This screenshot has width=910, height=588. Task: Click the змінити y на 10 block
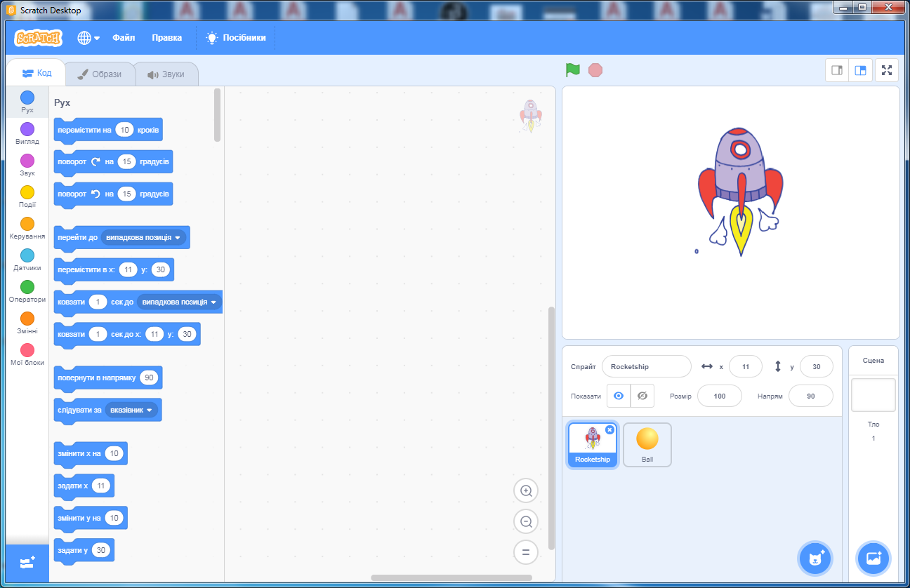(91, 519)
